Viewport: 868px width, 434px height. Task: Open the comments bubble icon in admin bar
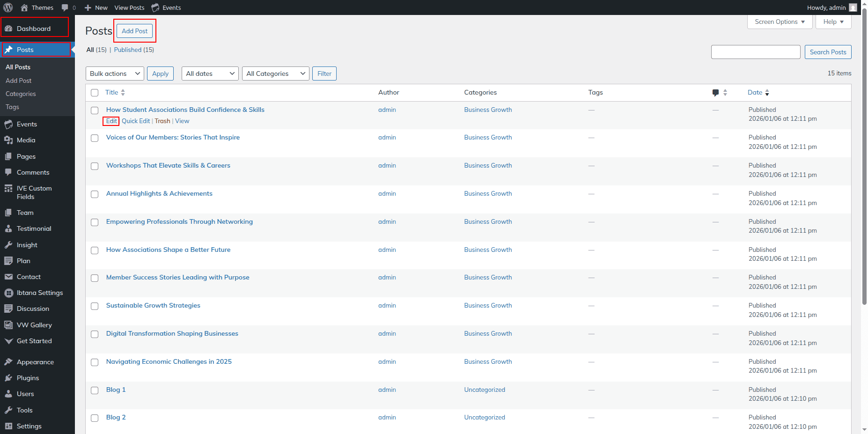click(x=65, y=7)
